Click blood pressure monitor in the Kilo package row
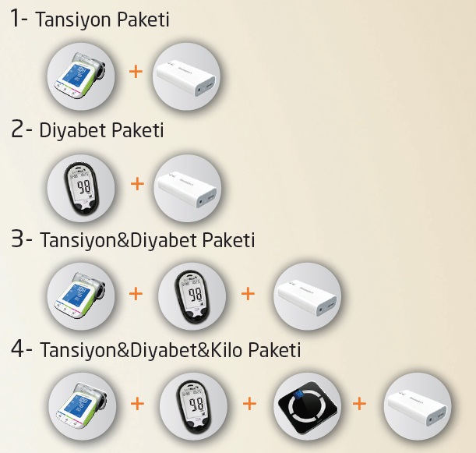Image resolution: width=476 pixels, height=453 pixels. [x=83, y=406]
